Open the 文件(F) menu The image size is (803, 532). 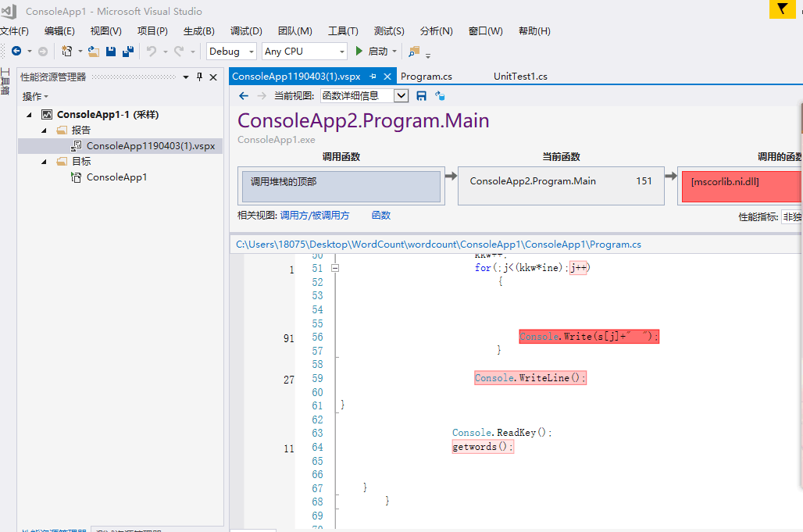14,30
